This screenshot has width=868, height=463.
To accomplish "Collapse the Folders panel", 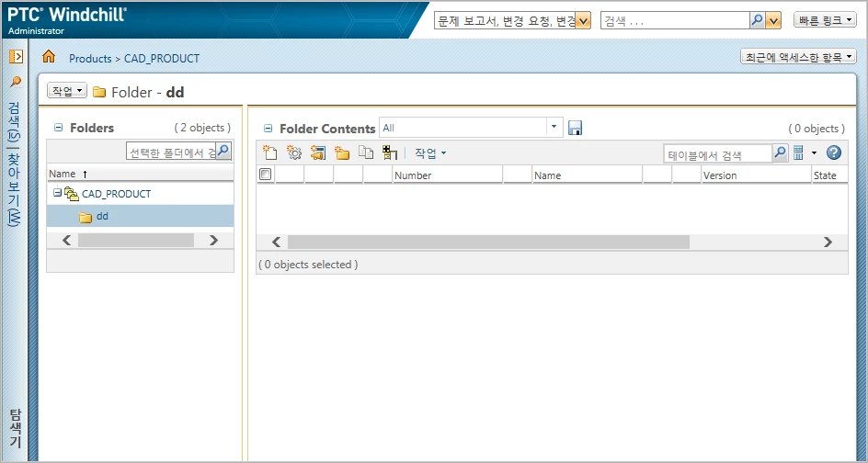I will click(x=59, y=128).
